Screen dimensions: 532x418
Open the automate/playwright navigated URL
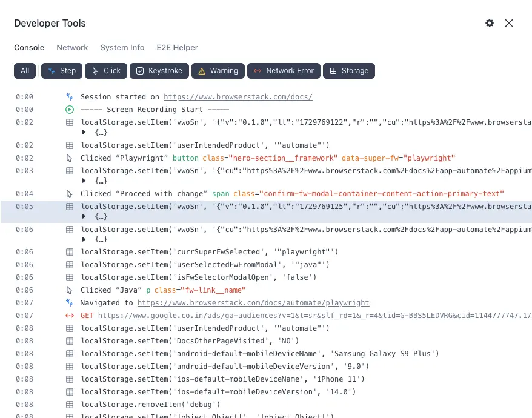tap(253, 303)
